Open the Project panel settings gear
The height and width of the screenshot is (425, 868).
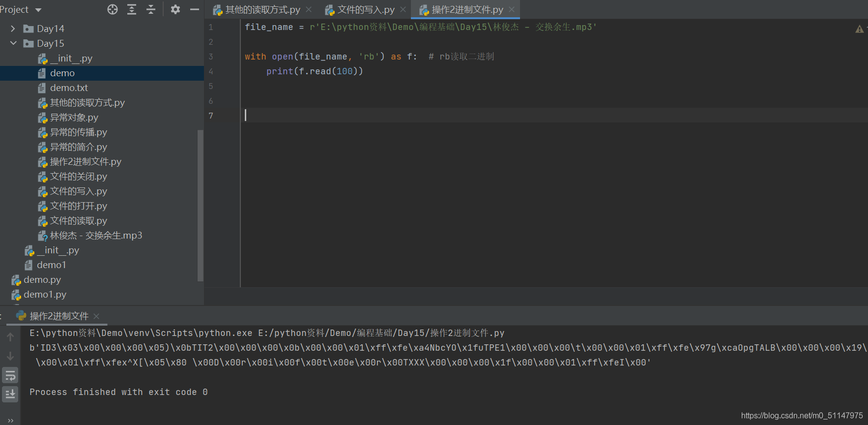(x=175, y=9)
